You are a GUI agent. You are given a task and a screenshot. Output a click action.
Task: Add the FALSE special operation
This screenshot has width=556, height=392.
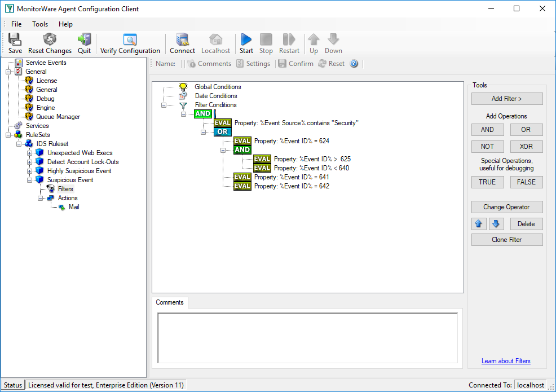(x=526, y=182)
